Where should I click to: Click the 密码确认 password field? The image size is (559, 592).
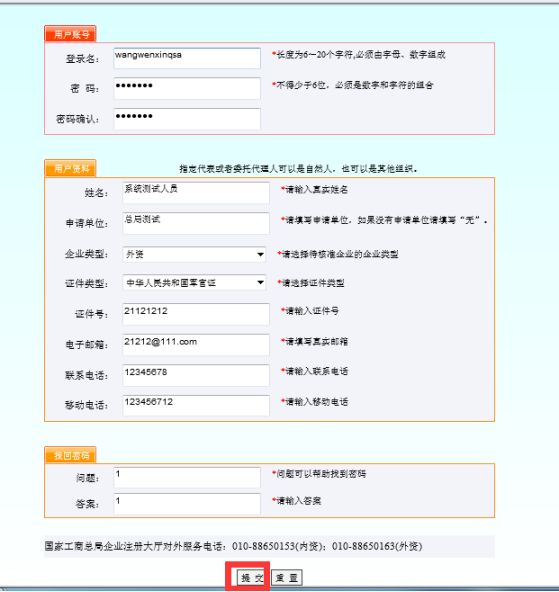(187, 119)
